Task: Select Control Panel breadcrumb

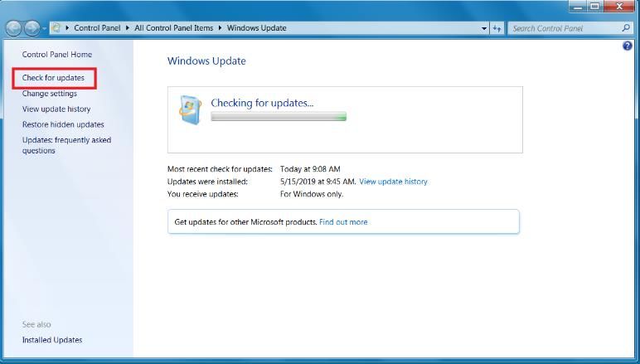Action: point(97,27)
